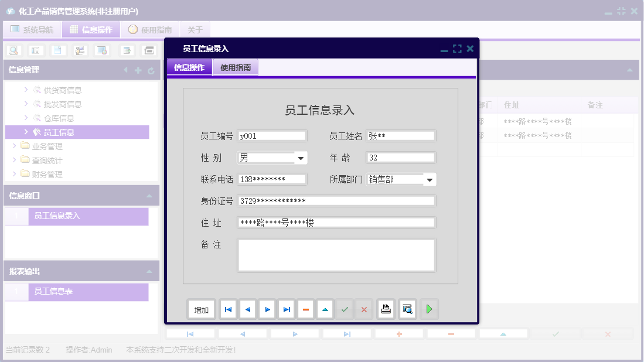Click the 增加 button
Viewport: 644px width, 362px height.
[201, 309]
